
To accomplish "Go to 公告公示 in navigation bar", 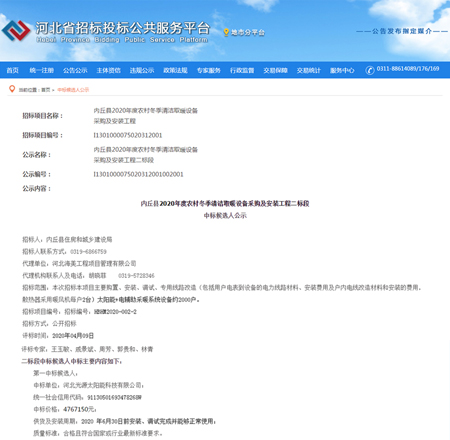I will 75,70.
